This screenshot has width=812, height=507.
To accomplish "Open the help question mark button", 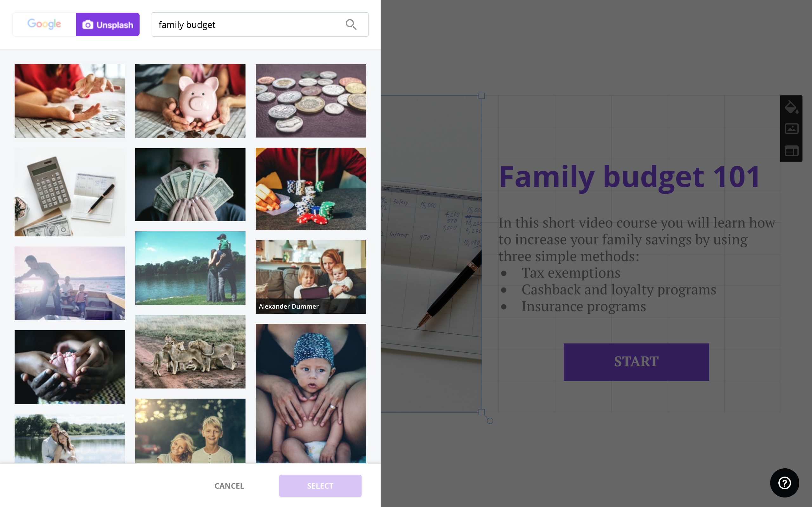I will click(784, 483).
